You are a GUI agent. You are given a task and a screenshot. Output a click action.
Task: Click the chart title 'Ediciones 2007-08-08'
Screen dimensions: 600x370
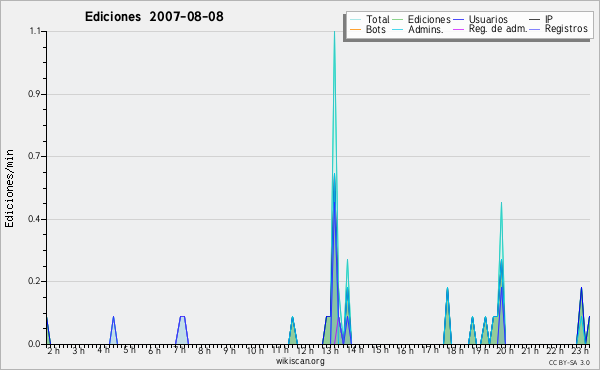click(154, 17)
